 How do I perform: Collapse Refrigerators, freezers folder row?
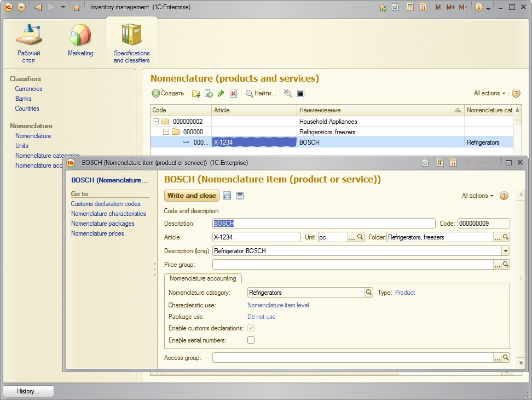coord(166,132)
